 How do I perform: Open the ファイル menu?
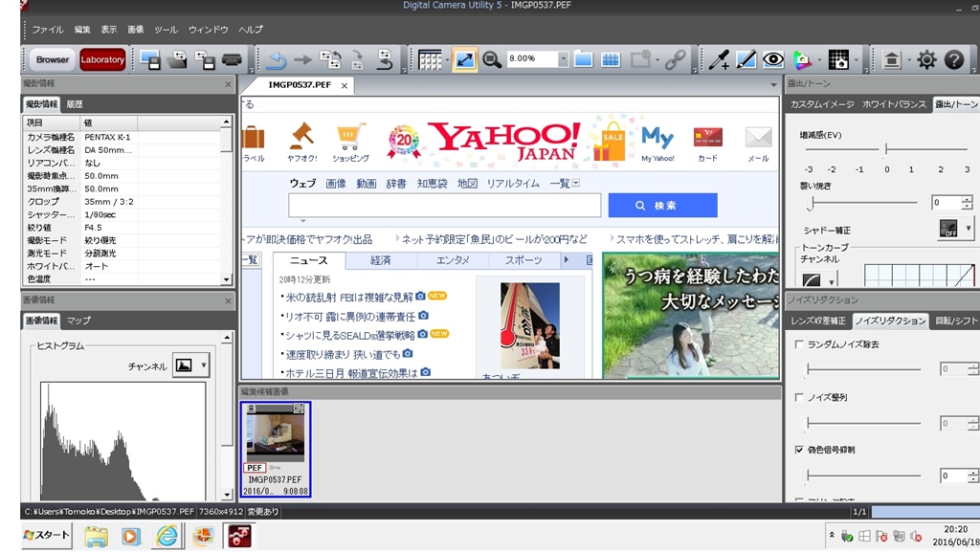coord(48,30)
